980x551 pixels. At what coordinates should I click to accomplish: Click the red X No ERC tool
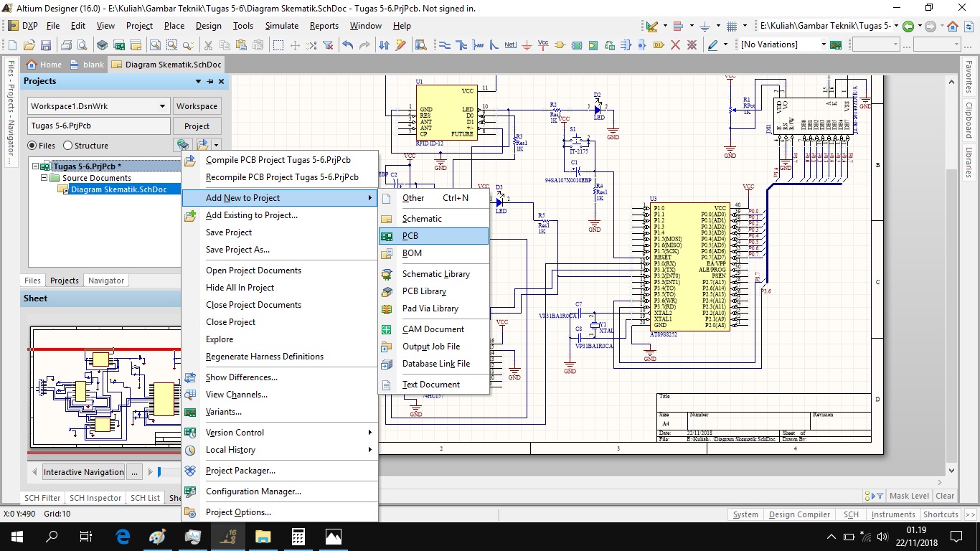675,44
